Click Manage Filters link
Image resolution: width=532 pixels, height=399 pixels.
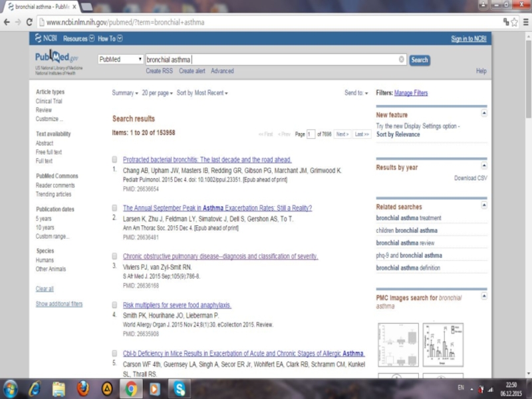(411, 93)
